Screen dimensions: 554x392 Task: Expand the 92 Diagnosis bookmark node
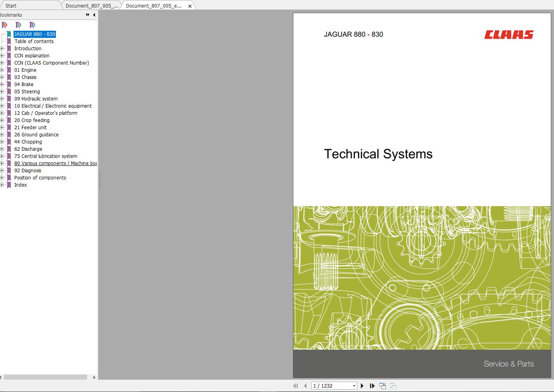point(2,171)
